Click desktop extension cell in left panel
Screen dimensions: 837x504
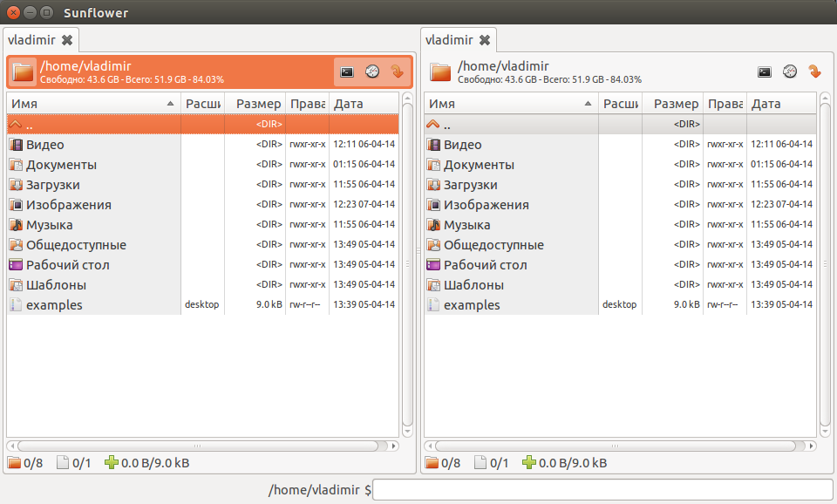(x=201, y=305)
